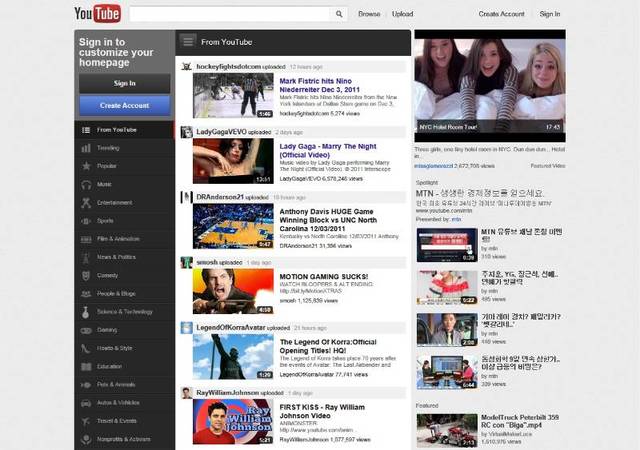This screenshot has width=640, height=450.
Task: Click the Gaming controller icon
Action: (x=86, y=330)
